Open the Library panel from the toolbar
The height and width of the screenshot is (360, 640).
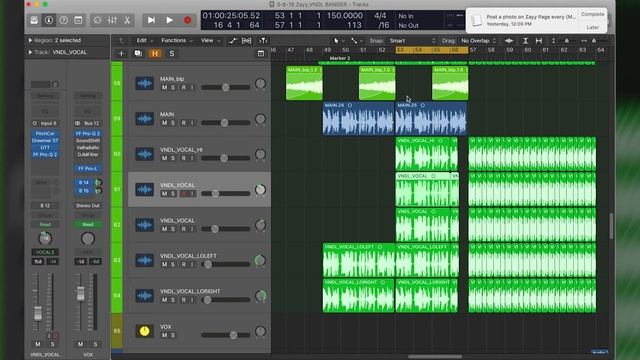click(x=34, y=20)
